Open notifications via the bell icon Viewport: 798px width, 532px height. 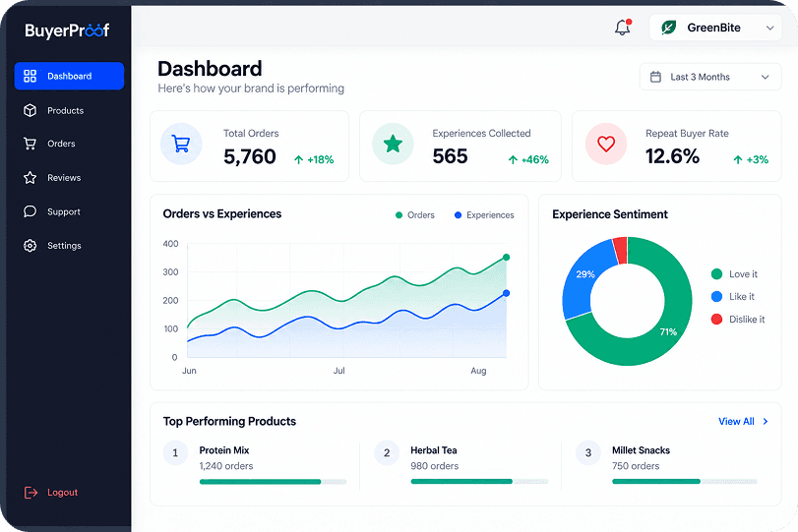click(x=623, y=28)
